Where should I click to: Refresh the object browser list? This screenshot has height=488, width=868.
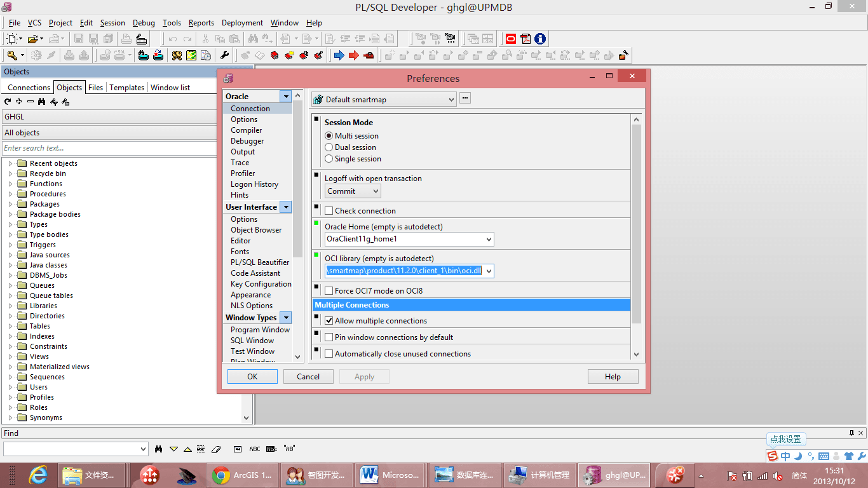click(x=8, y=102)
